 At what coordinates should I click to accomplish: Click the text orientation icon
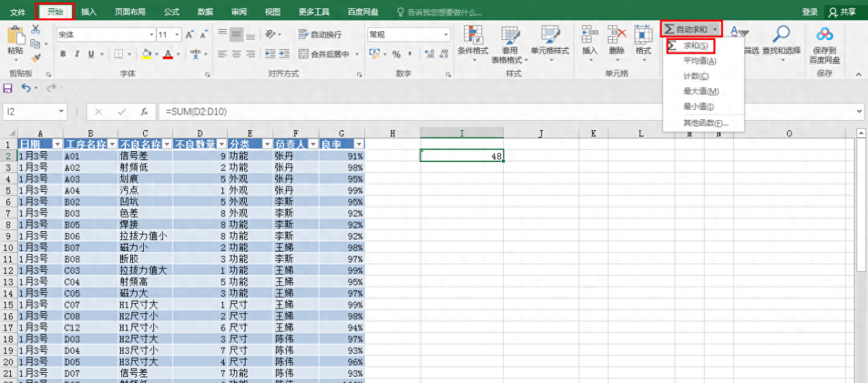271,34
